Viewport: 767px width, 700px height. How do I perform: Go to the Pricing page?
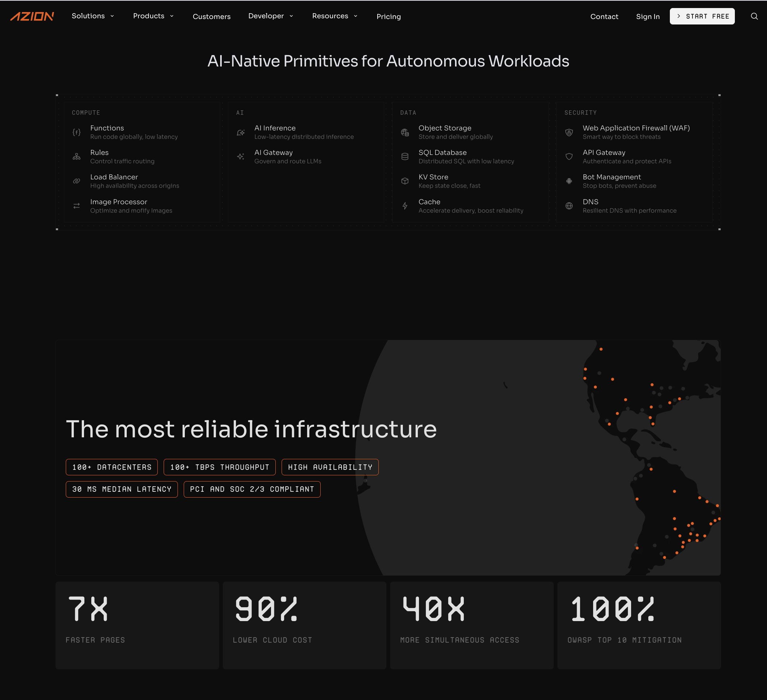(389, 16)
